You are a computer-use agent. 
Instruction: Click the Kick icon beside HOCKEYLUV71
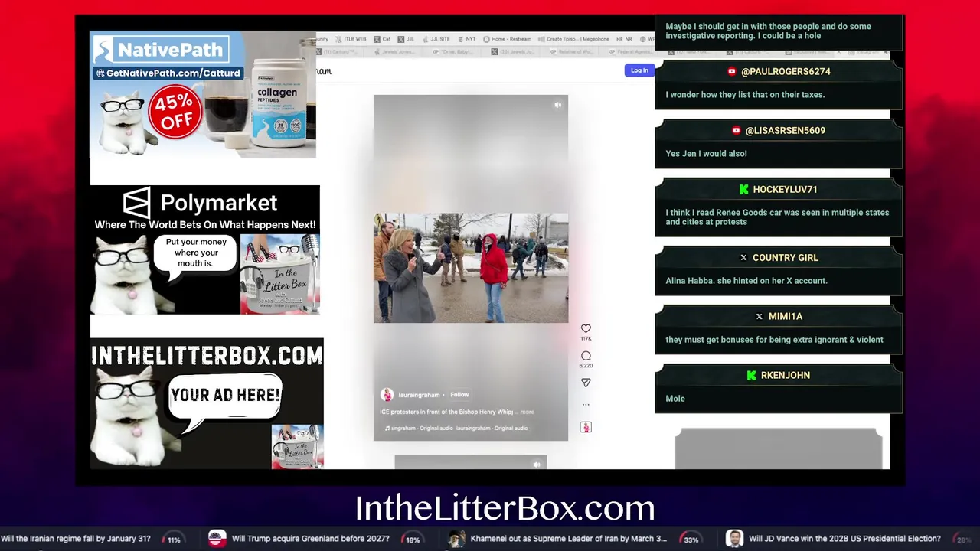(743, 189)
